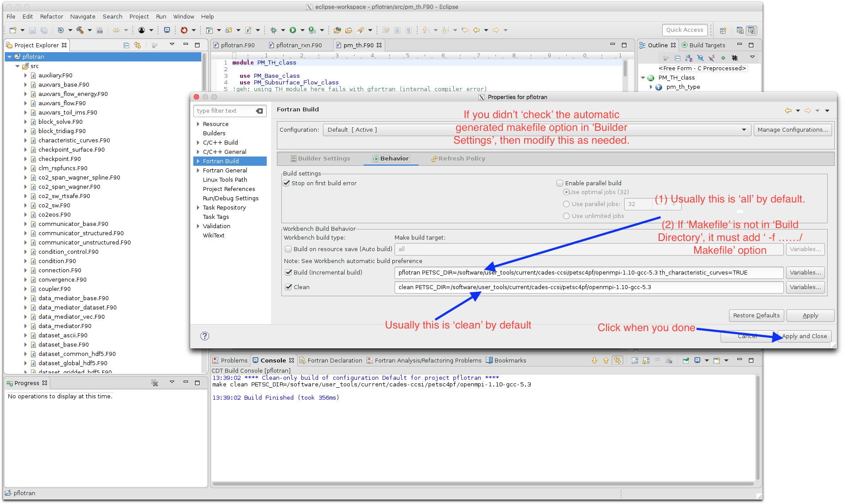Enable parallel build checkbox
The width and height of the screenshot is (844, 504).
point(560,183)
